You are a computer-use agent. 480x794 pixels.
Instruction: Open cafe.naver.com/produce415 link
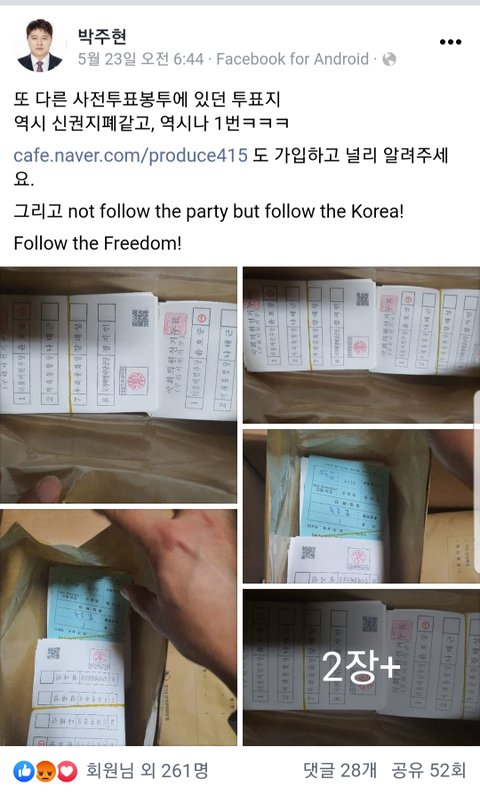pos(131,155)
